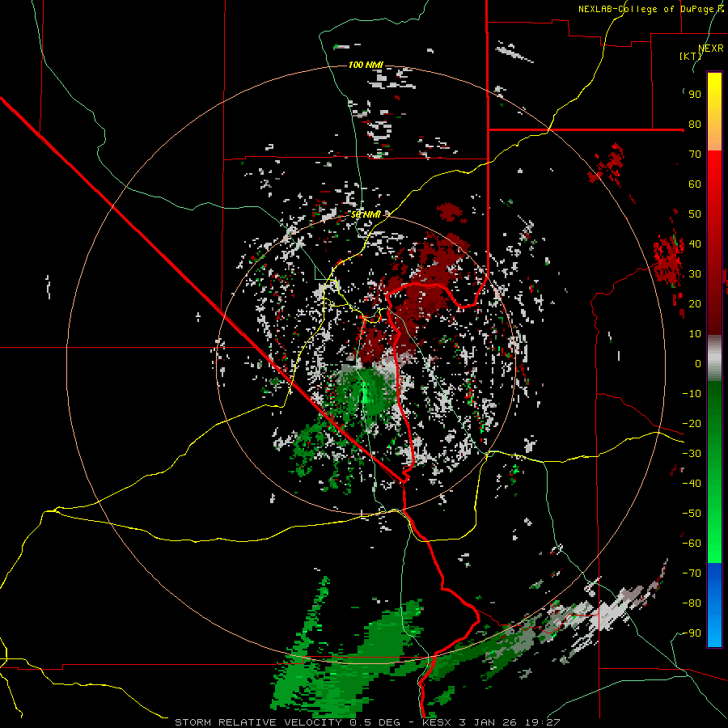Click the 60 value on velocity scale
The height and width of the screenshot is (728, 728).
click(x=695, y=184)
